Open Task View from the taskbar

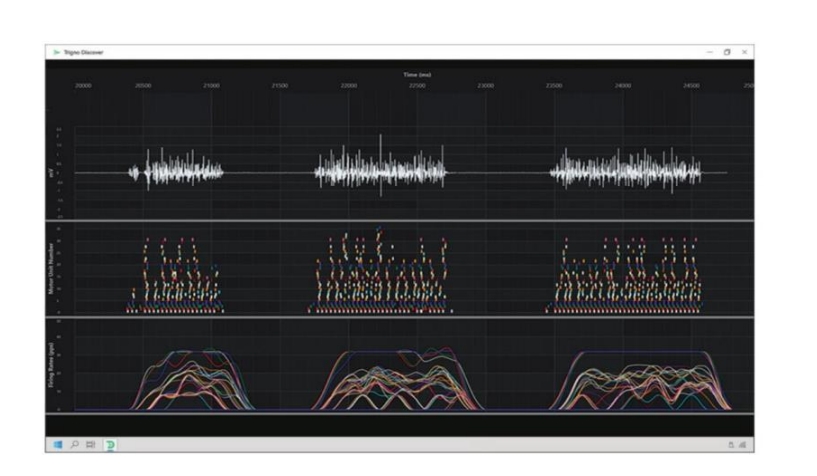(x=90, y=444)
